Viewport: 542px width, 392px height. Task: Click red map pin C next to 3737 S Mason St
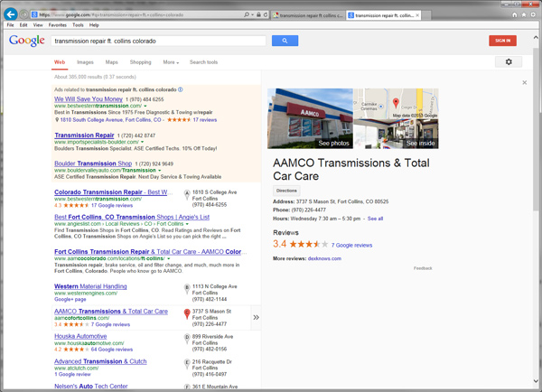point(187,314)
